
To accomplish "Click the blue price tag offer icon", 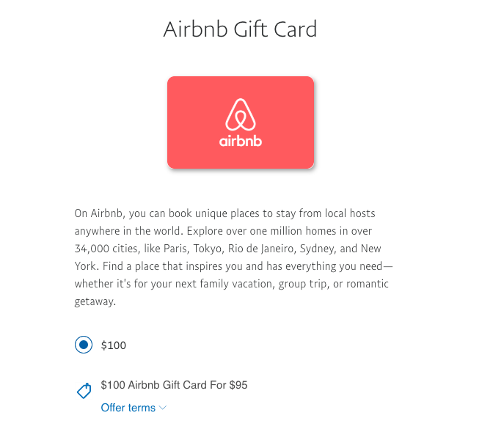I will 84,391.
